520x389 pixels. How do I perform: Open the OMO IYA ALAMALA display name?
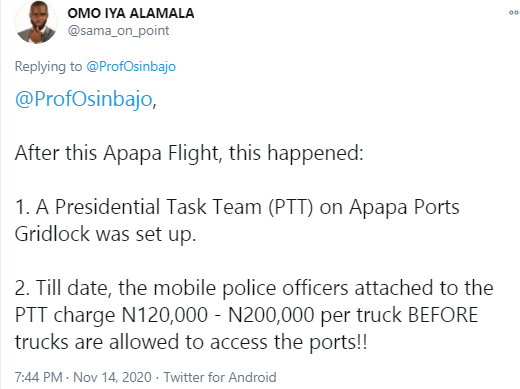pos(131,13)
